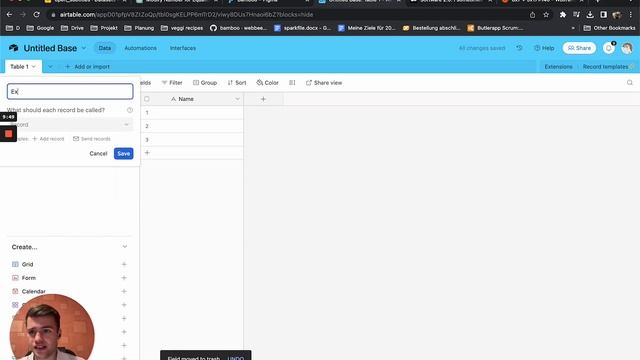640x360 pixels.
Task: Open the Help link
Action: [x=544, y=48]
